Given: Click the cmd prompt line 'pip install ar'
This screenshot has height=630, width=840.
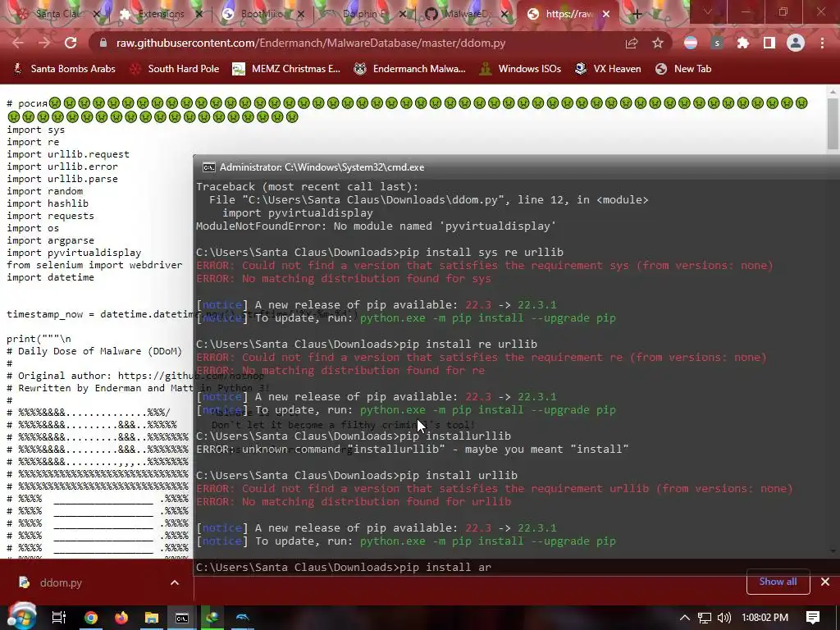Looking at the screenshot, I should (344, 568).
